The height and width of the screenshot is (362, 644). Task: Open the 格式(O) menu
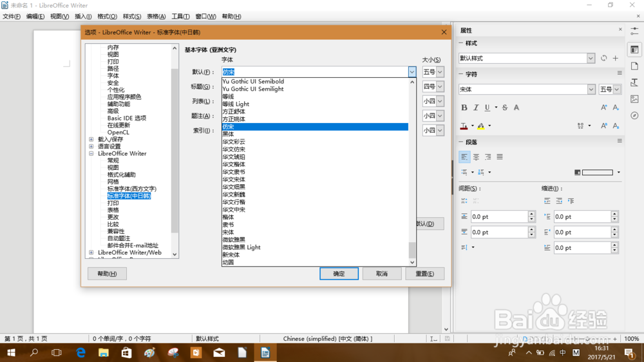tap(107, 17)
